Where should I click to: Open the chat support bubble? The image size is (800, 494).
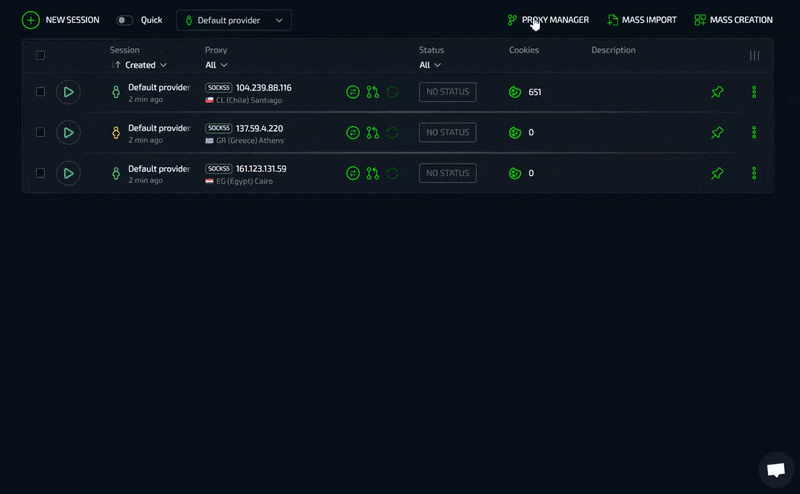click(x=775, y=469)
